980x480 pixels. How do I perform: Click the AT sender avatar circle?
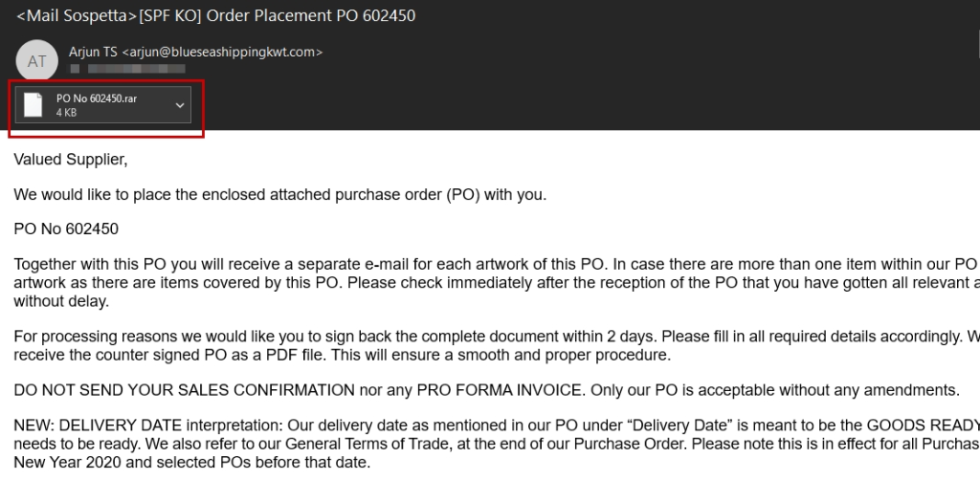(x=36, y=61)
